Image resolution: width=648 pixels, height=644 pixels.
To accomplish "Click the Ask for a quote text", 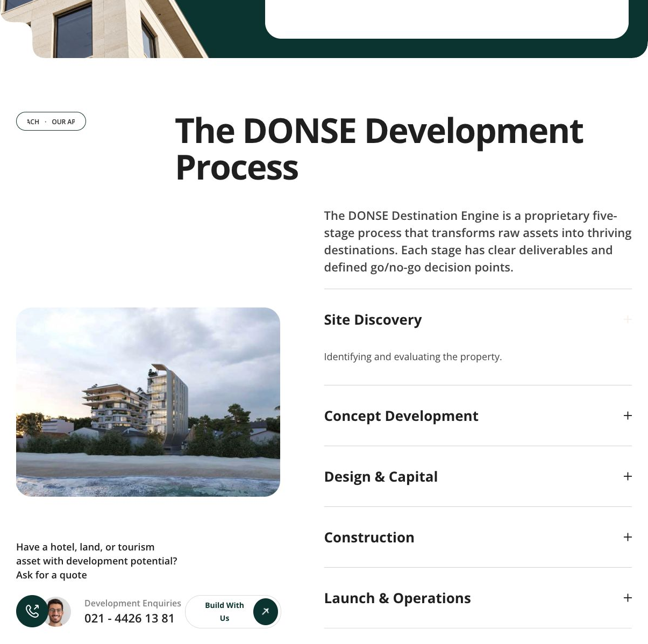I will click(x=52, y=575).
